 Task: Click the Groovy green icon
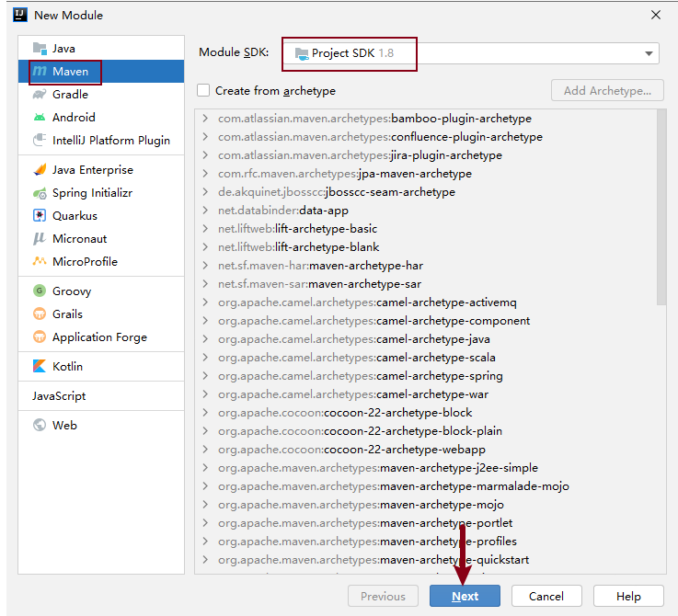coord(40,291)
